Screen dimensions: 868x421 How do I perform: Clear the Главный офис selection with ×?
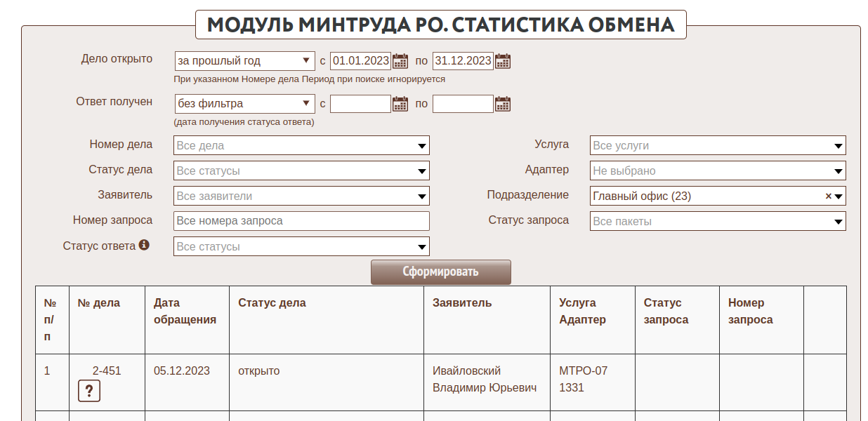point(828,196)
